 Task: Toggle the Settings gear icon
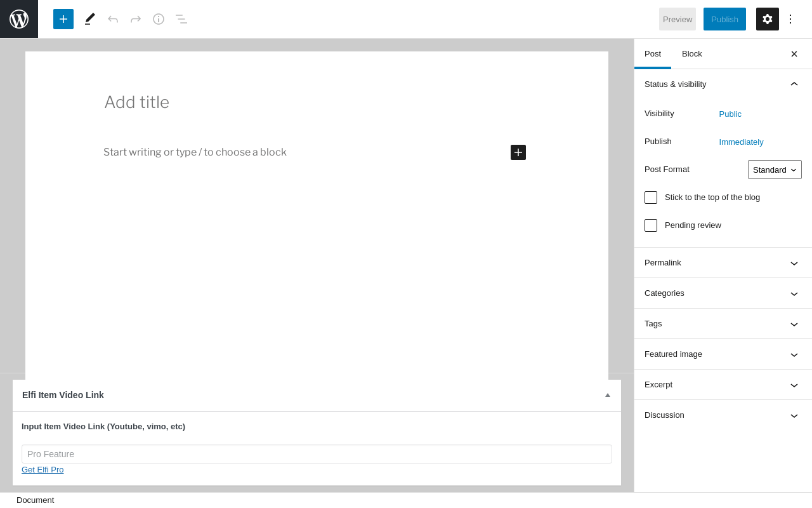pyautogui.click(x=768, y=19)
